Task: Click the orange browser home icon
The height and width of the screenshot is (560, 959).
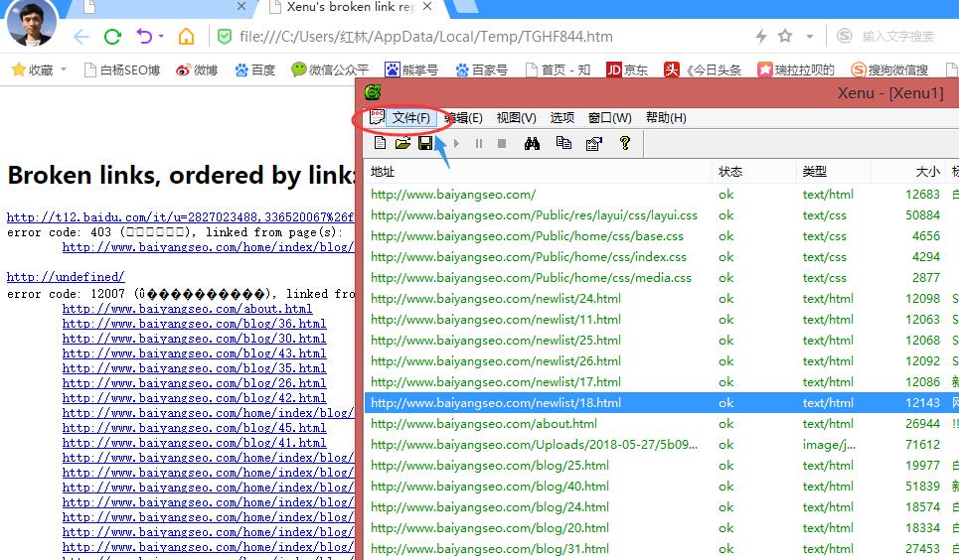Action: pyautogui.click(x=186, y=37)
